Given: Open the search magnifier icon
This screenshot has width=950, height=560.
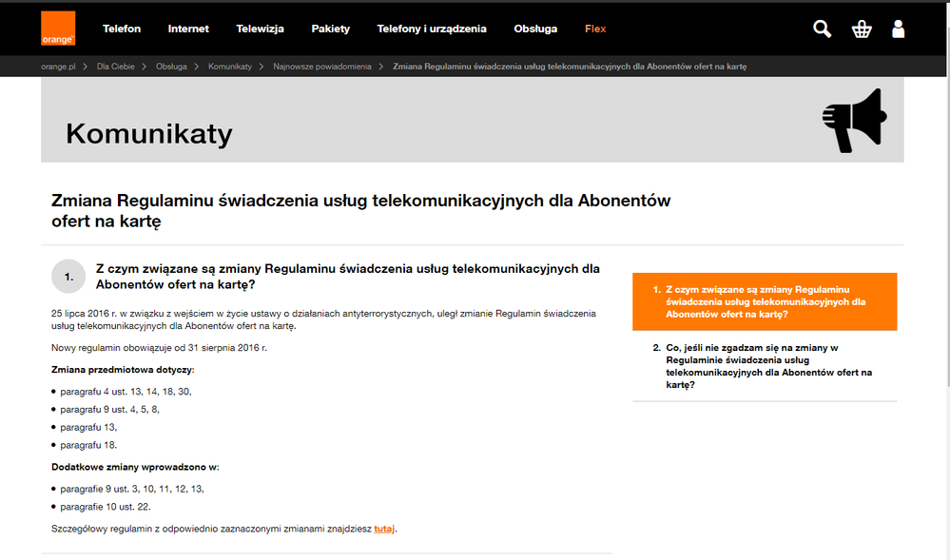Looking at the screenshot, I should pos(822,29).
